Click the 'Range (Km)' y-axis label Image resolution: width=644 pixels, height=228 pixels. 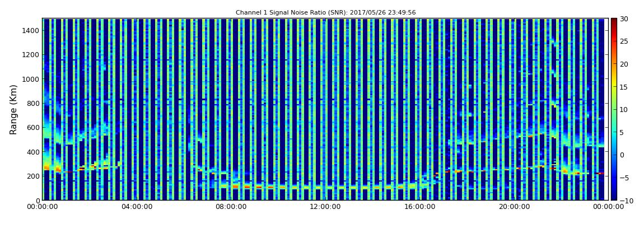[x=13, y=109]
